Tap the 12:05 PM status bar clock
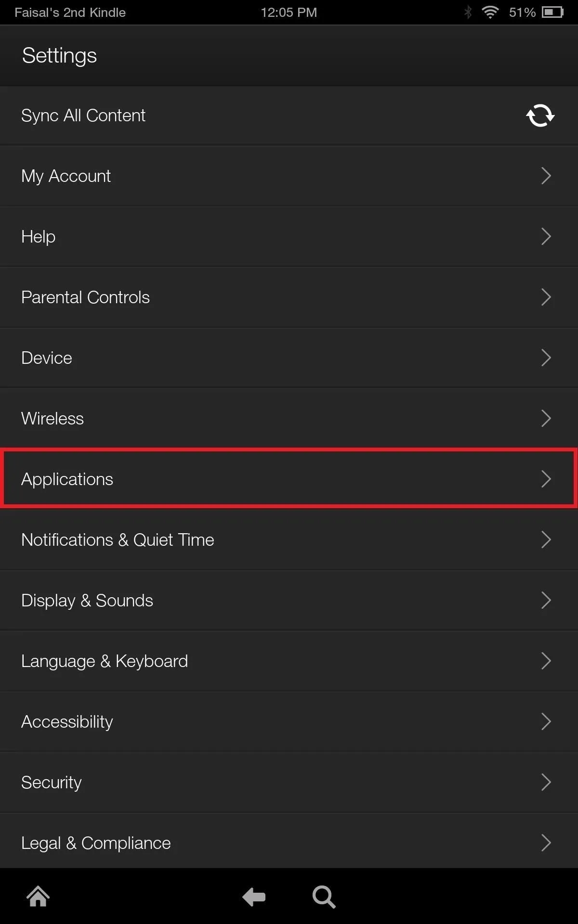Image resolution: width=578 pixels, height=924 pixels. click(289, 13)
